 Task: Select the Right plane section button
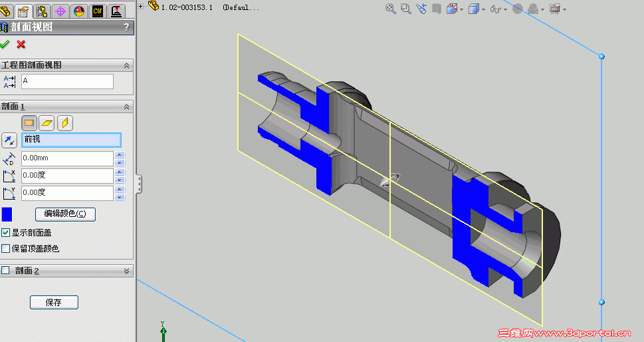click(x=65, y=123)
